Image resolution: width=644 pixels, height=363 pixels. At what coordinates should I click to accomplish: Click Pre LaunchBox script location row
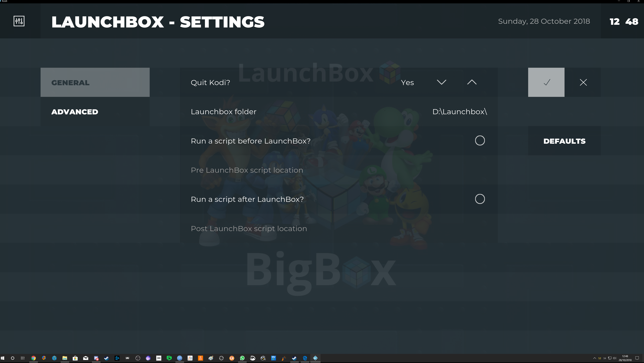tap(339, 170)
